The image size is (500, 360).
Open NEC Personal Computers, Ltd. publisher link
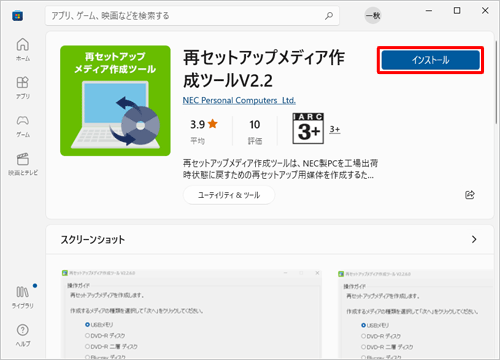click(239, 100)
